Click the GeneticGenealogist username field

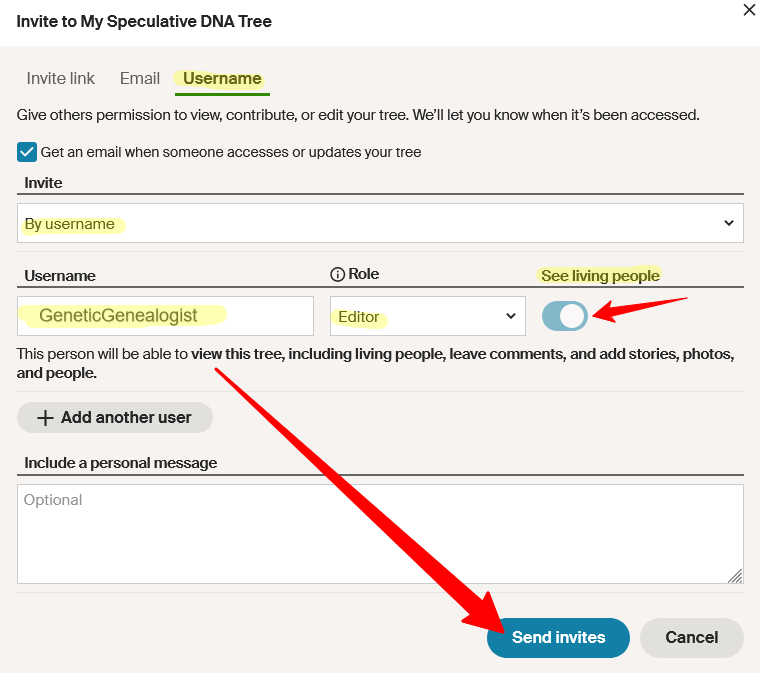coord(165,316)
